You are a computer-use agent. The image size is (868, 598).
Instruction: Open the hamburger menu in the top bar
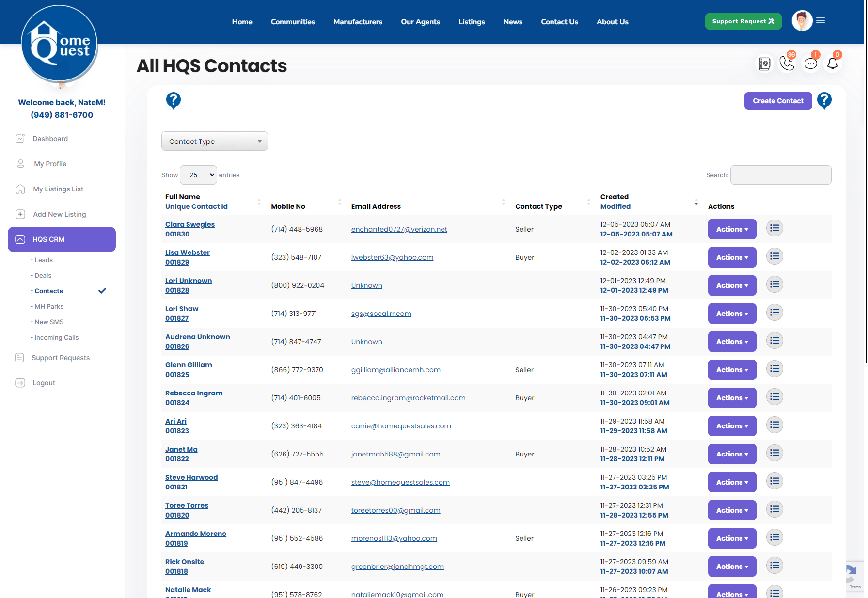coord(821,20)
